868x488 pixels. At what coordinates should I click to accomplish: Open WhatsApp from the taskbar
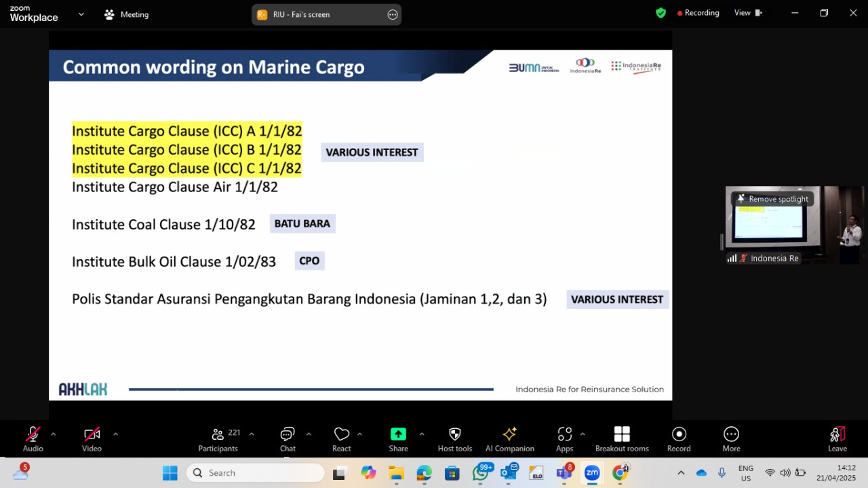[x=481, y=473]
